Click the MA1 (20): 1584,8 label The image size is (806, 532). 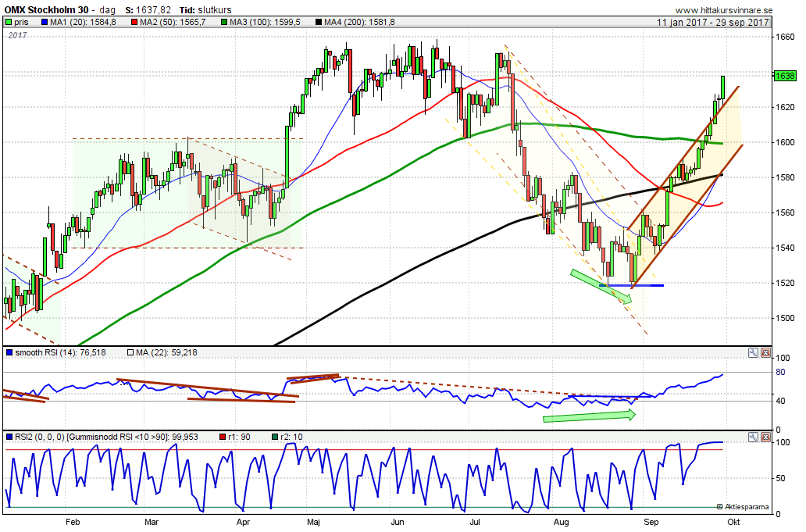(x=84, y=22)
